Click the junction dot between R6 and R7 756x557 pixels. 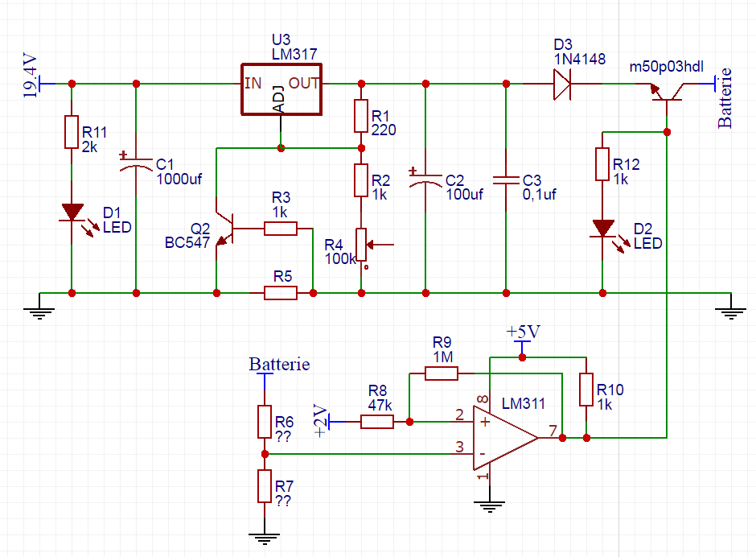tap(265, 454)
